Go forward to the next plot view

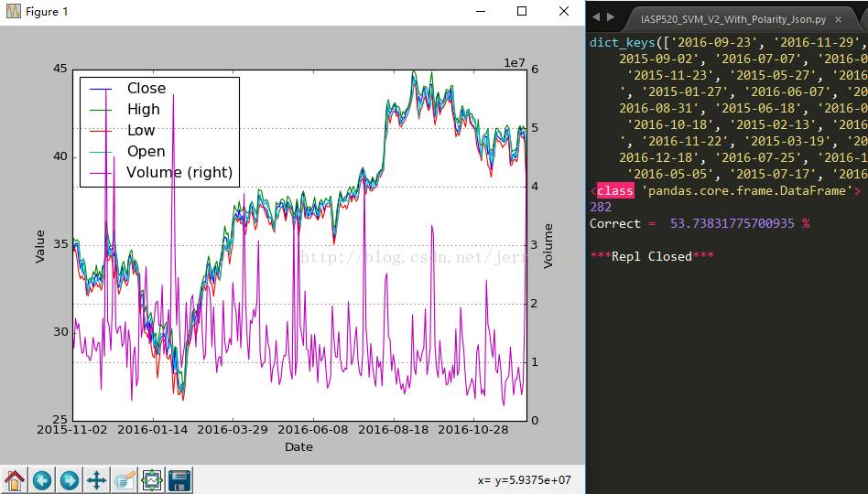[x=70, y=479]
